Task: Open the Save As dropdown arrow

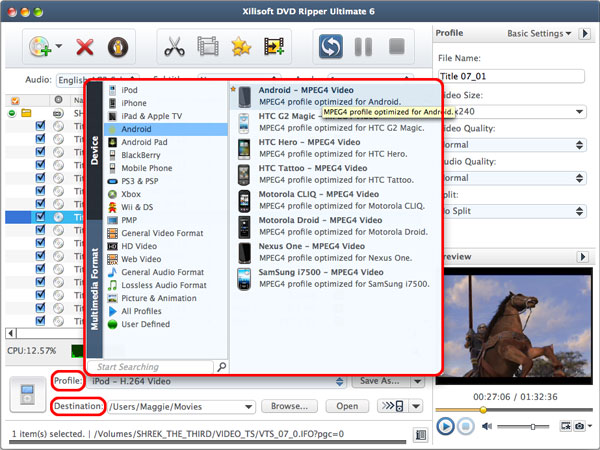Action: coord(417,382)
